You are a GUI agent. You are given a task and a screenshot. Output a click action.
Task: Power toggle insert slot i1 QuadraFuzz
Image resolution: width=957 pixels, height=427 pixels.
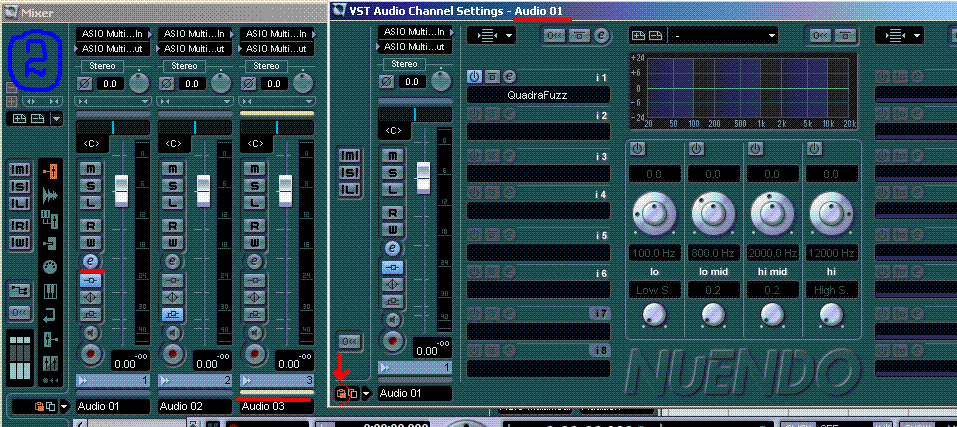coord(474,76)
